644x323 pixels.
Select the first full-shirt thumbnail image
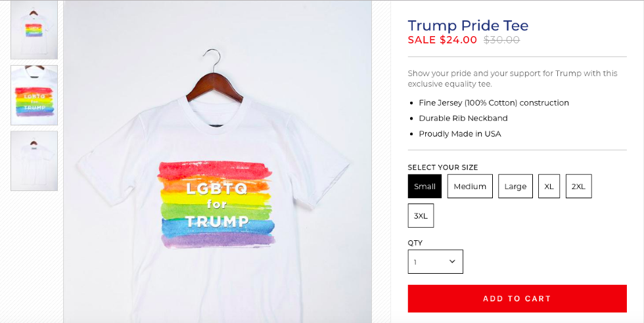34,30
